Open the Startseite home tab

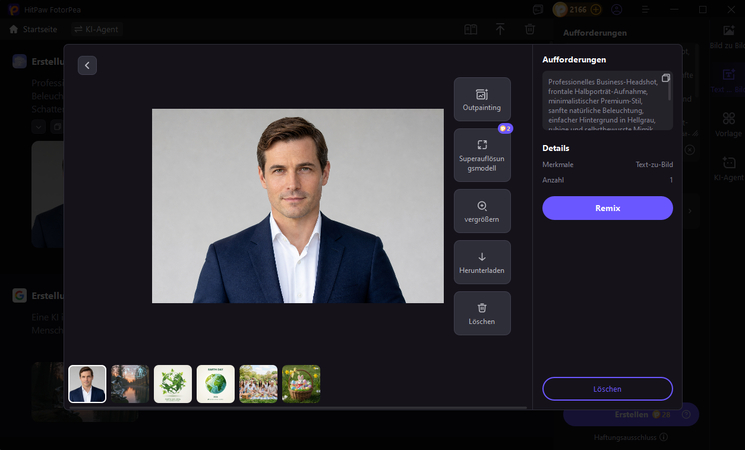[x=33, y=29]
